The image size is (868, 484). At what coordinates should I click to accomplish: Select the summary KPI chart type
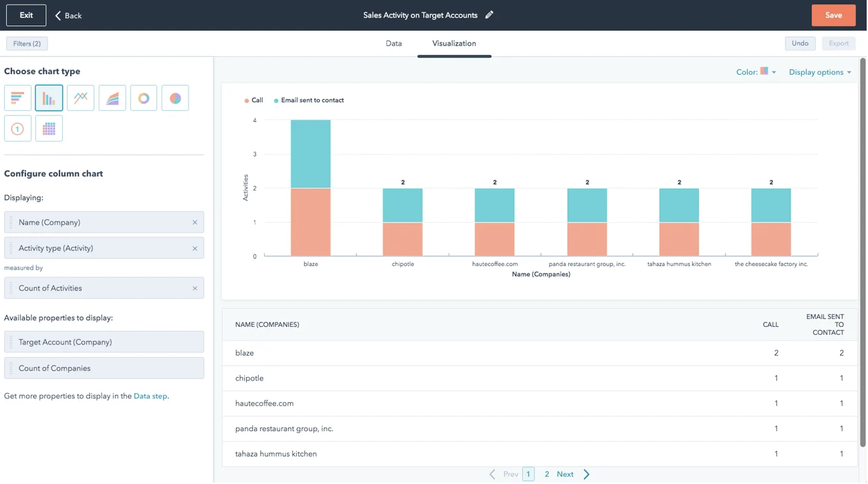click(17, 128)
